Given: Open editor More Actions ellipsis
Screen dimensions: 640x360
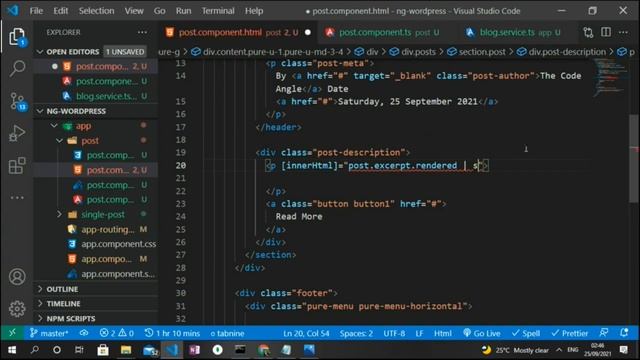Looking at the screenshot, I should pyautogui.click(x=623, y=32).
